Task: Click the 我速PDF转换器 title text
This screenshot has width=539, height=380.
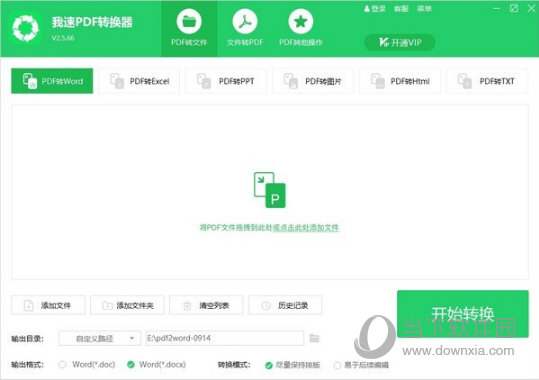Action: (92, 22)
